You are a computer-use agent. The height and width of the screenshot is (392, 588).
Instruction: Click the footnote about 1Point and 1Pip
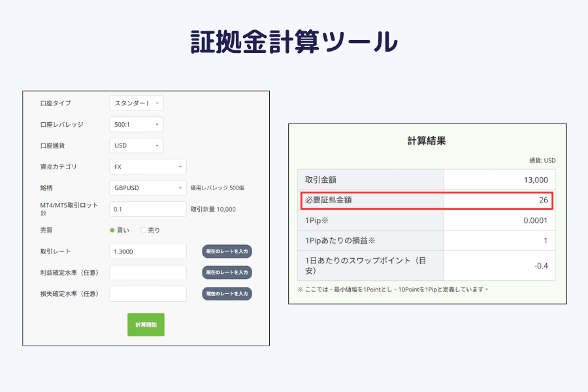tap(393, 289)
